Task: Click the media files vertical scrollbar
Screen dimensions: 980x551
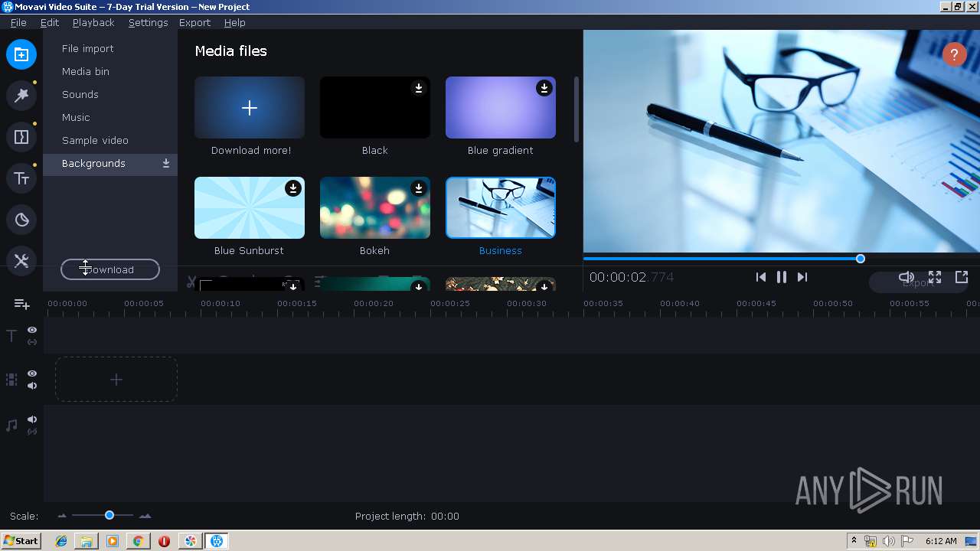Action: pos(577,108)
